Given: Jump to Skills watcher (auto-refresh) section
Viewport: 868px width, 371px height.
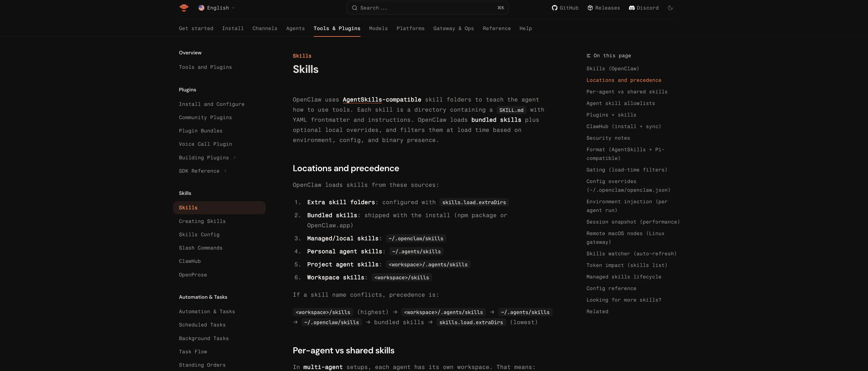Looking at the screenshot, I should point(632,254).
